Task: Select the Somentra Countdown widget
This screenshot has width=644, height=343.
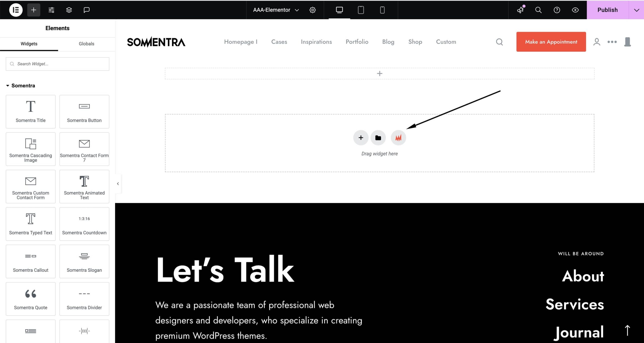Action: (x=84, y=224)
